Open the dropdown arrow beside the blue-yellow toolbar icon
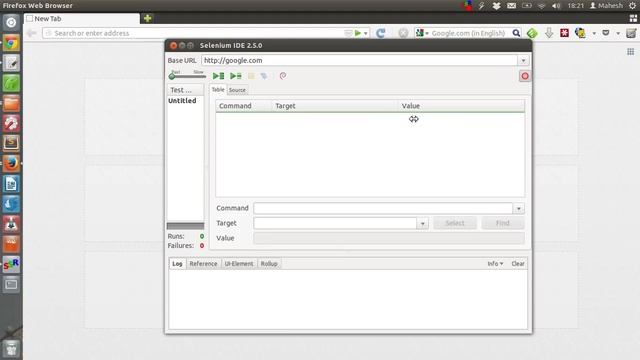 pyautogui.click(x=594, y=33)
